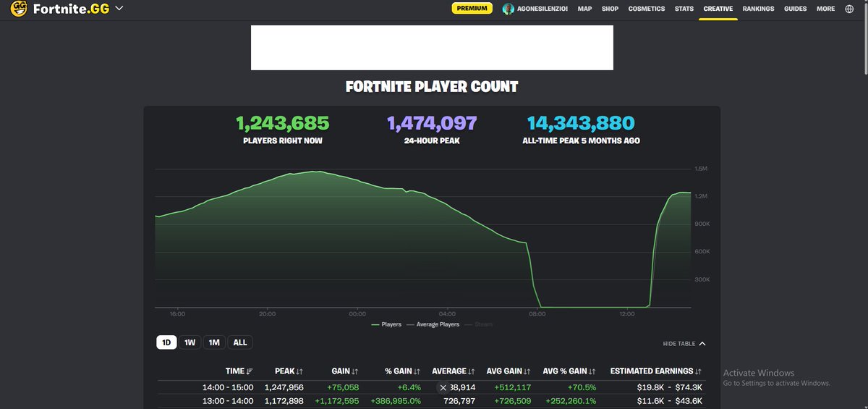Viewport: 868px width, 409px height.
Task: Sort by % GAIN column arrows
Action: pyautogui.click(x=417, y=371)
